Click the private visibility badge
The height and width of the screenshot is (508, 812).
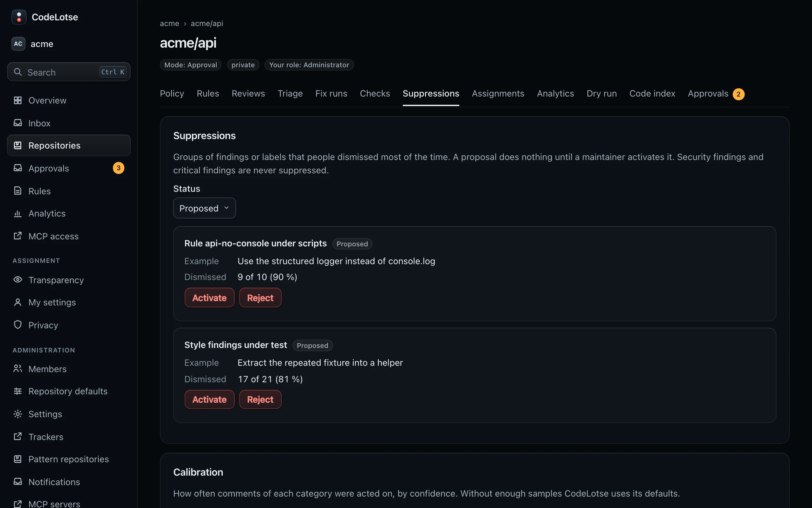243,65
